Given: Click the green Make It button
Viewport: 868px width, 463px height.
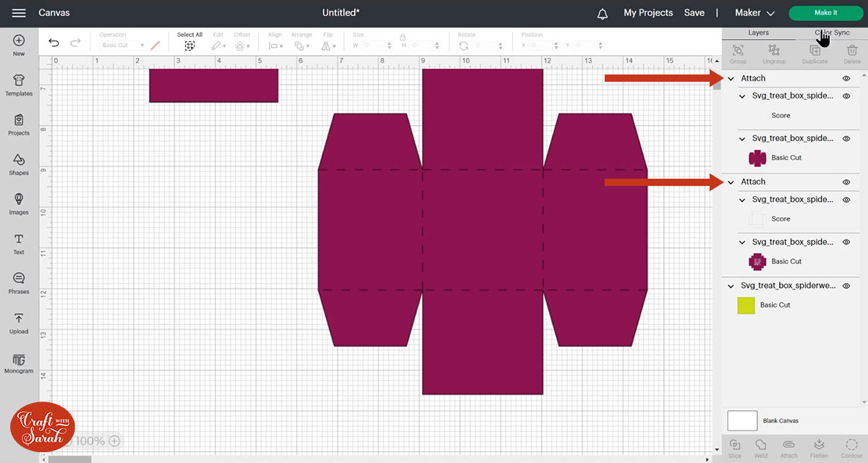Looking at the screenshot, I should (x=825, y=13).
